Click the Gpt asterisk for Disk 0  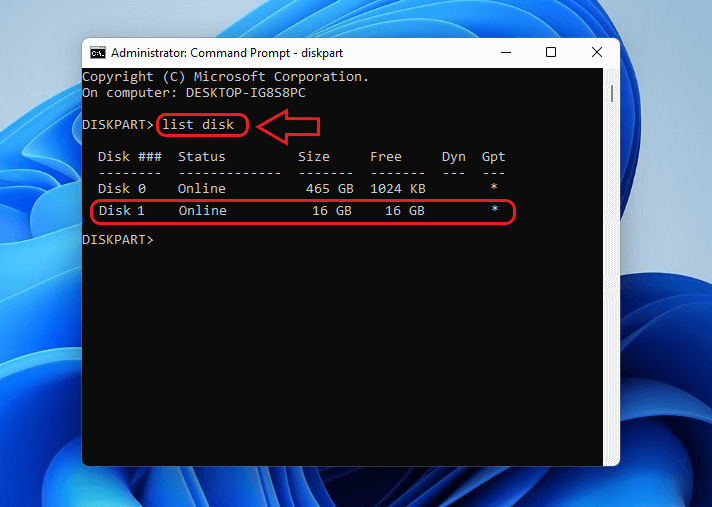click(494, 187)
